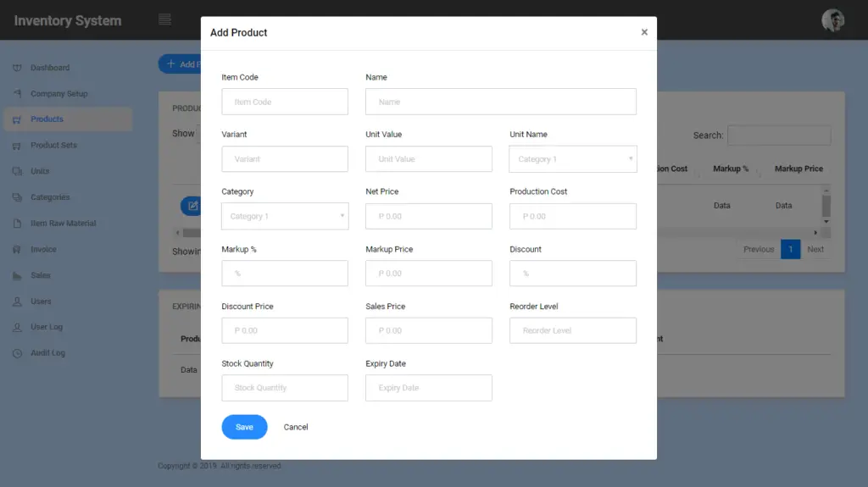868x487 pixels.
Task: Focus the Name input field
Action: (501, 102)
